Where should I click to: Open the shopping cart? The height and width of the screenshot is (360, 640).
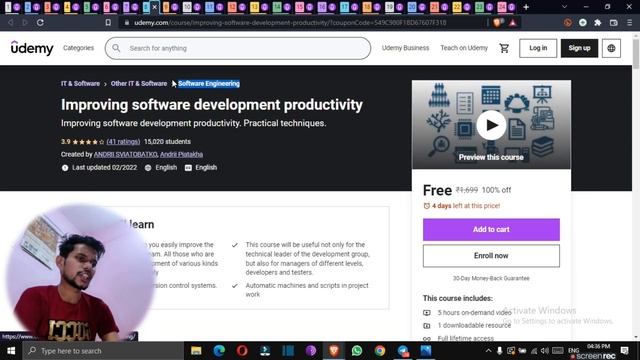pos(504,48)
